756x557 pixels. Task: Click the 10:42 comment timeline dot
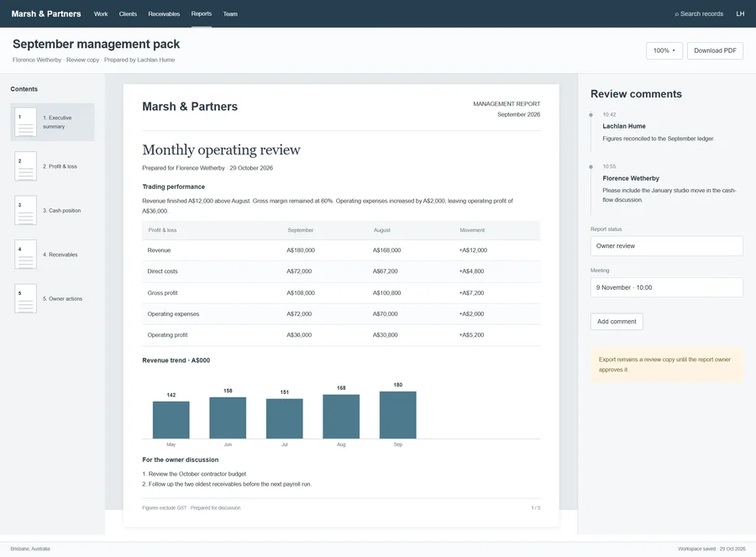591,115
